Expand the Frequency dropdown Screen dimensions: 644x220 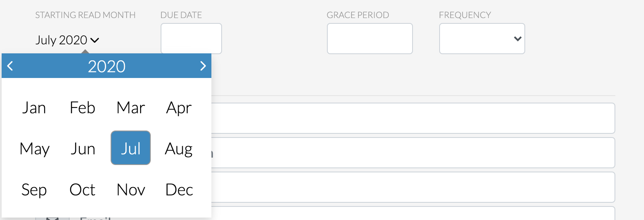tap(482, 39)
